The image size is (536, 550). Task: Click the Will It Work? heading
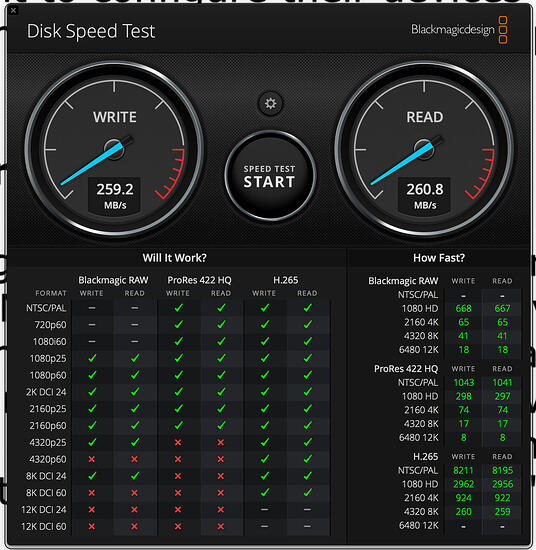tap(174, 258)
